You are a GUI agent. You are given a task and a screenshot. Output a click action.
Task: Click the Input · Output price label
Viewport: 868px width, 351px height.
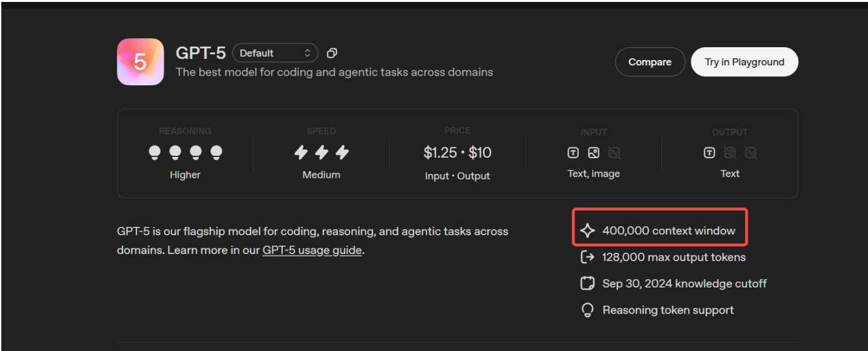click(x=458, y=176)
